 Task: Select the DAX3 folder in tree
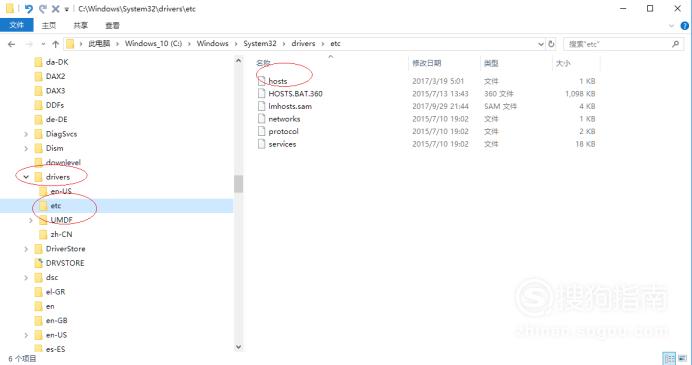[x=55, y=90]
